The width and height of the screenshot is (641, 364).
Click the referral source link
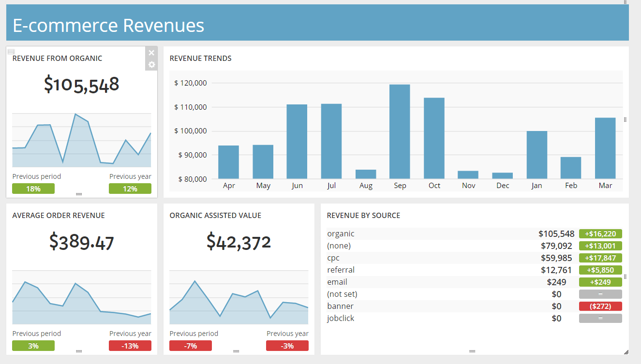pyautogui.click(x=341, y=270)
